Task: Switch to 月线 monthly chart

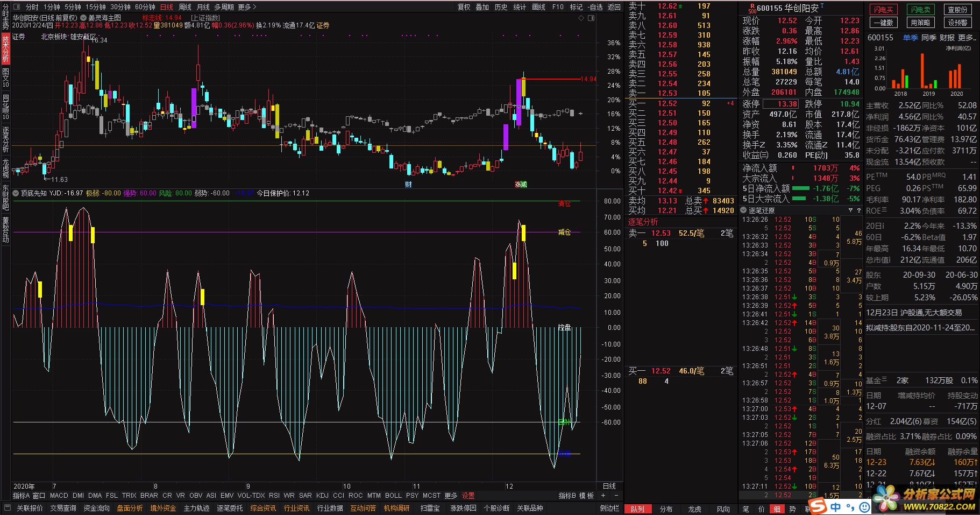Action: [203, 7]
